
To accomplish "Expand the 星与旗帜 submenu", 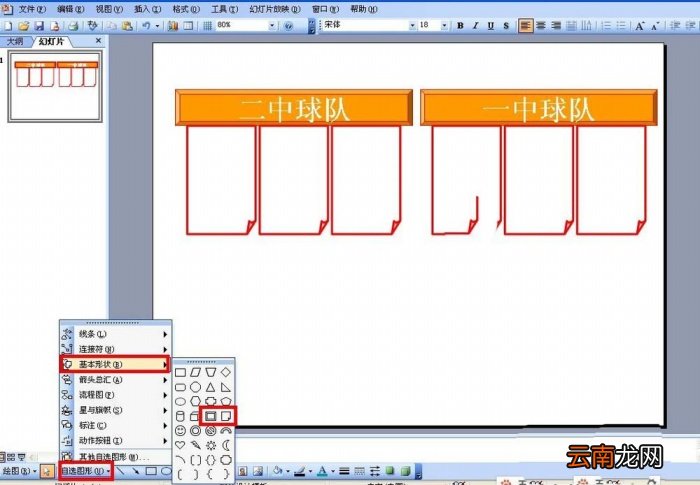I will 115,410.
